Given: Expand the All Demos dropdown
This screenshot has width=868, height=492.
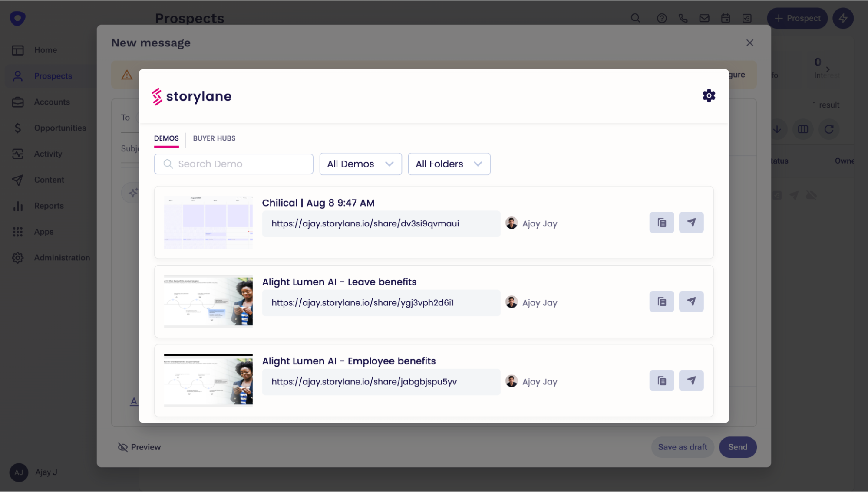Looking at the screenshot, I should tap(360, 164).
